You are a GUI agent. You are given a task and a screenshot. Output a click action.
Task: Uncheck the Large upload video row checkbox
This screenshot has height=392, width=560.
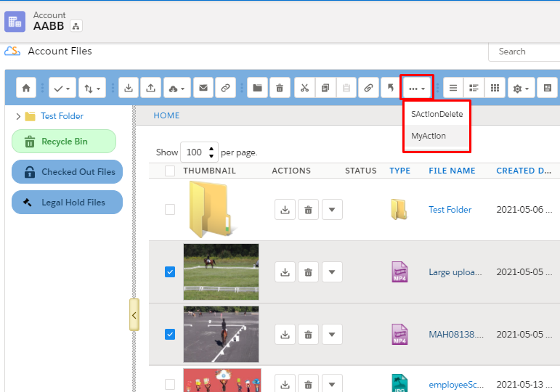tap(170, 272)
